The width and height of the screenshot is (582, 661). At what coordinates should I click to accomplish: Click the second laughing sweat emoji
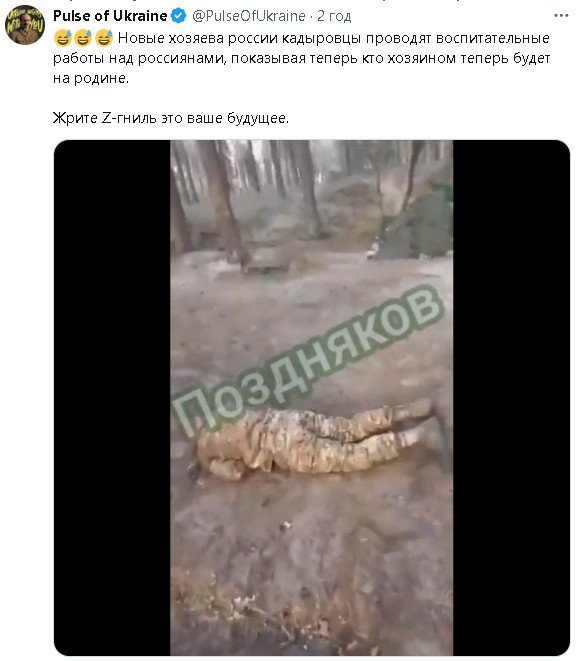[x=83, y=38]
